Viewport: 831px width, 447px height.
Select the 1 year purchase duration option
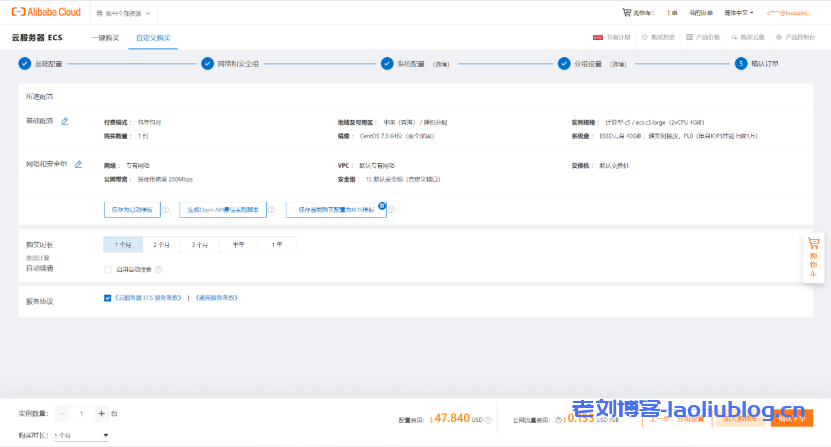pos(277,244)
